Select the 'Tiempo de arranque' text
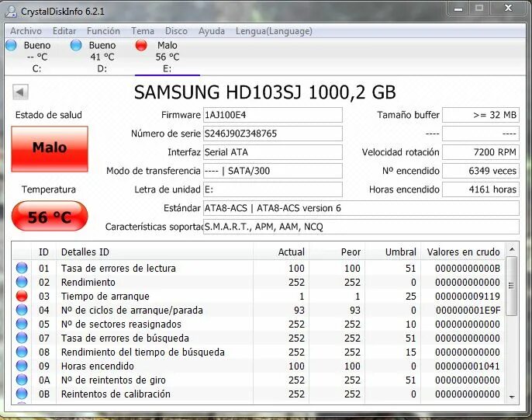The image size is (532, 420). pos(105,296)
